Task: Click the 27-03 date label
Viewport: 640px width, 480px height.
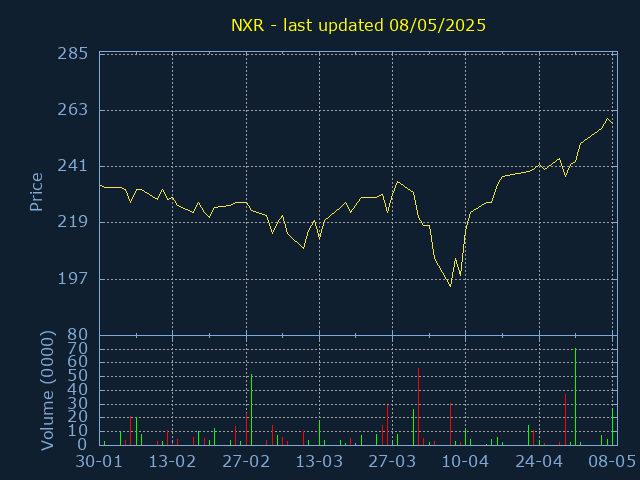Action: [392, 462]
